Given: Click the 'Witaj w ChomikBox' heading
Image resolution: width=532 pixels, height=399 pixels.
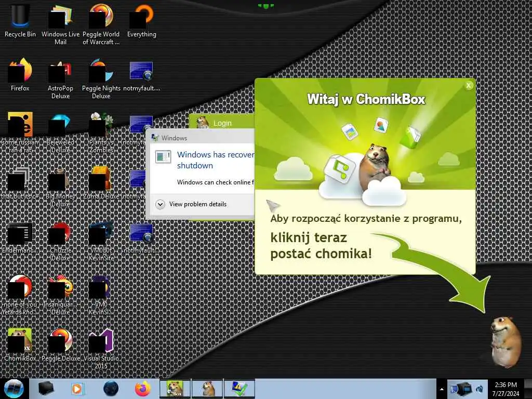Looking at the screenshot, I should (x=366, y=99).
